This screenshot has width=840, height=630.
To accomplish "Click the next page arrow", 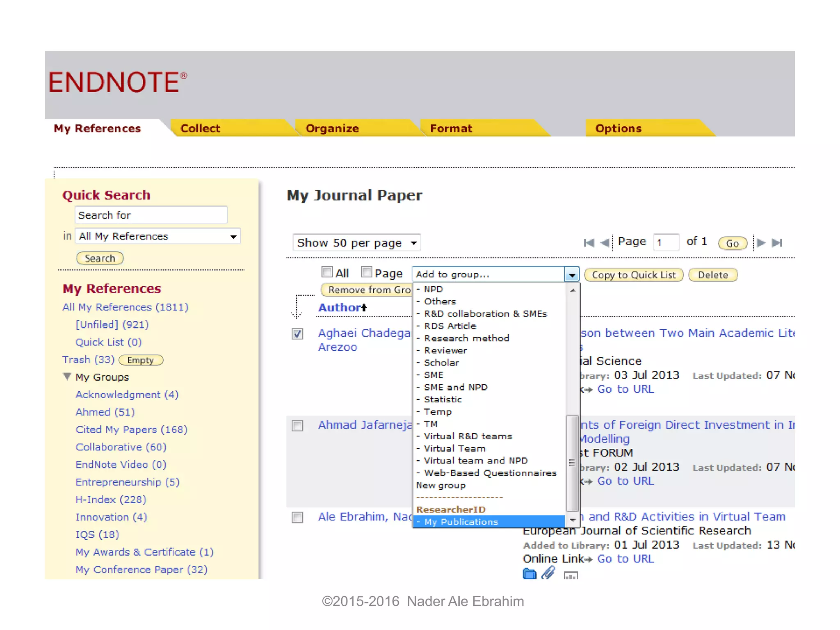I will 761,242.
